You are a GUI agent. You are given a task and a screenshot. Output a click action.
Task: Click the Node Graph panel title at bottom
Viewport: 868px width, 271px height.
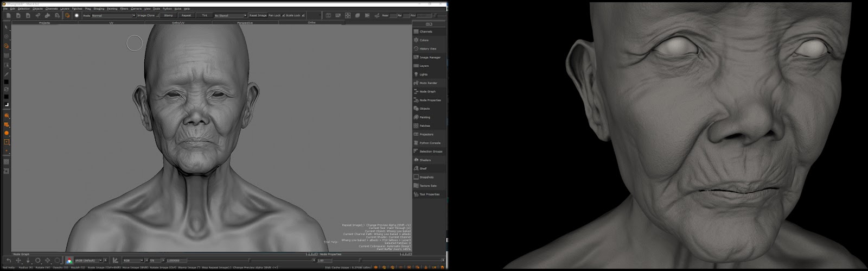pyautogui.click(x=21, y=254)
